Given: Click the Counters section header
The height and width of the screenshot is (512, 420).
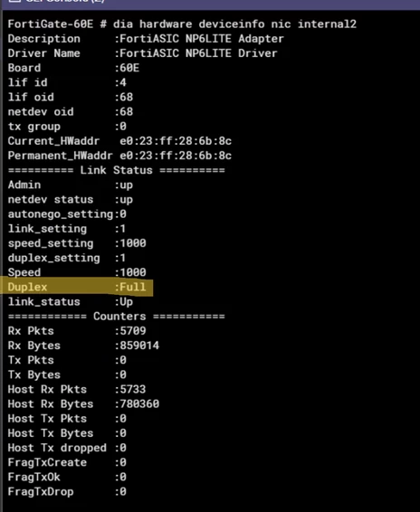Looking at the screenshot, I should [x=117, y=317].
